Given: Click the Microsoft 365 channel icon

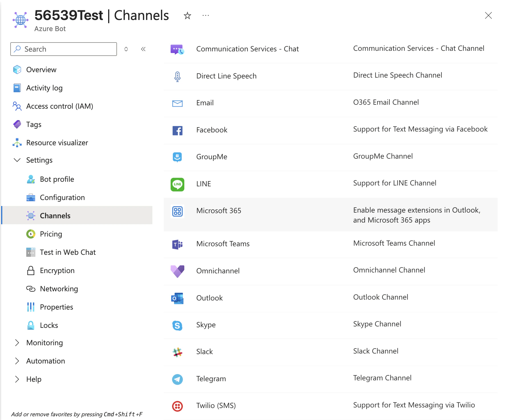Looking at the screenshot, I should click(x=177, y=212).
